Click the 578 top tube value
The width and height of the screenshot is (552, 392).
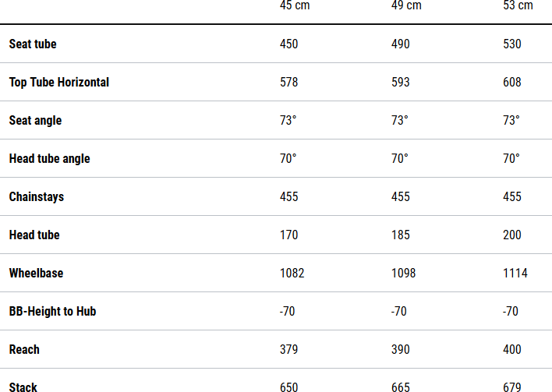(289, 83)
